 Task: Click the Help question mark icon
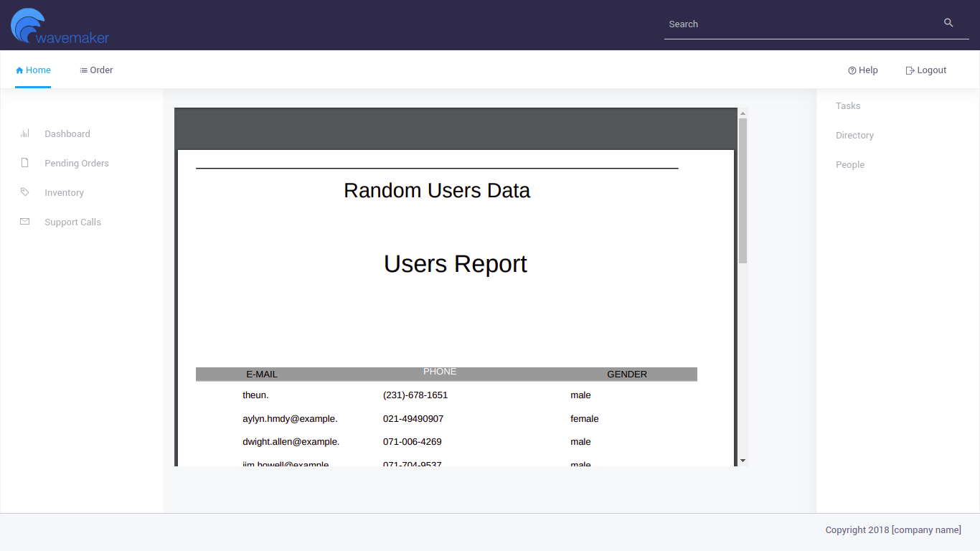[852, 70]
